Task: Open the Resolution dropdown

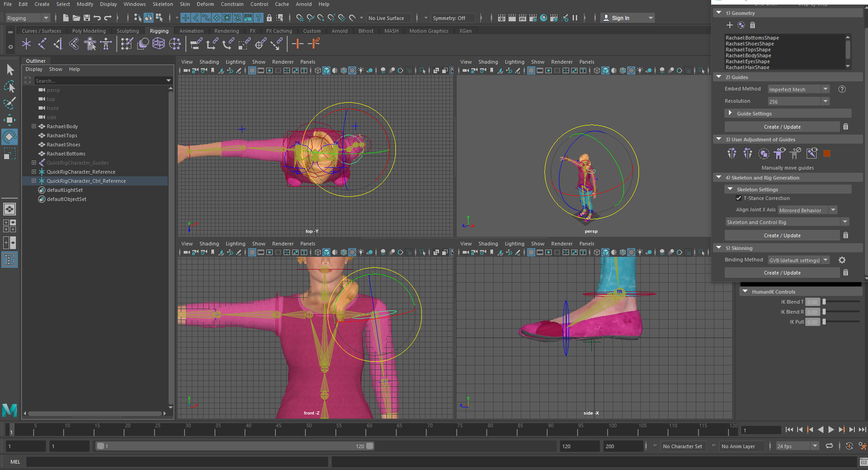Action: click(x=798, y=101)
